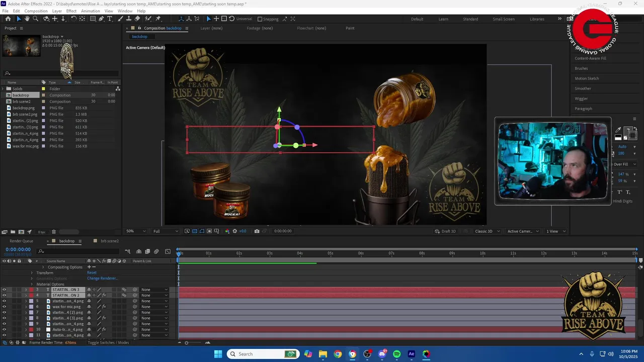Click the Reset Exposure icon in viewer
Viewport: 644px width, 362px height.
[234, 231]
